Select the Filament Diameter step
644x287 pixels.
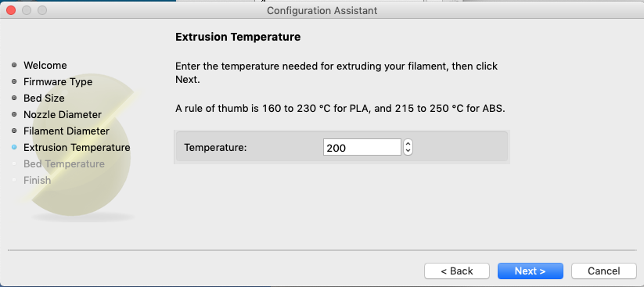(x=67, y=131)
